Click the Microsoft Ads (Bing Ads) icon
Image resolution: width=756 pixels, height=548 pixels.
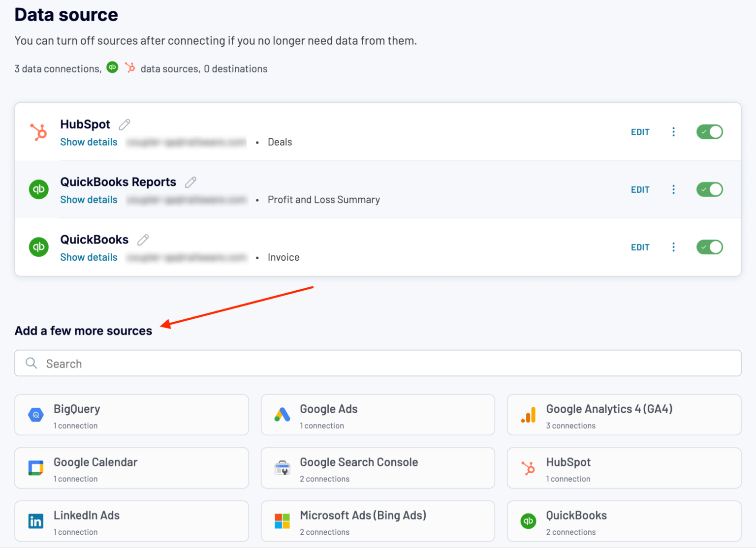pyautogui.click(x=282, y=521)
